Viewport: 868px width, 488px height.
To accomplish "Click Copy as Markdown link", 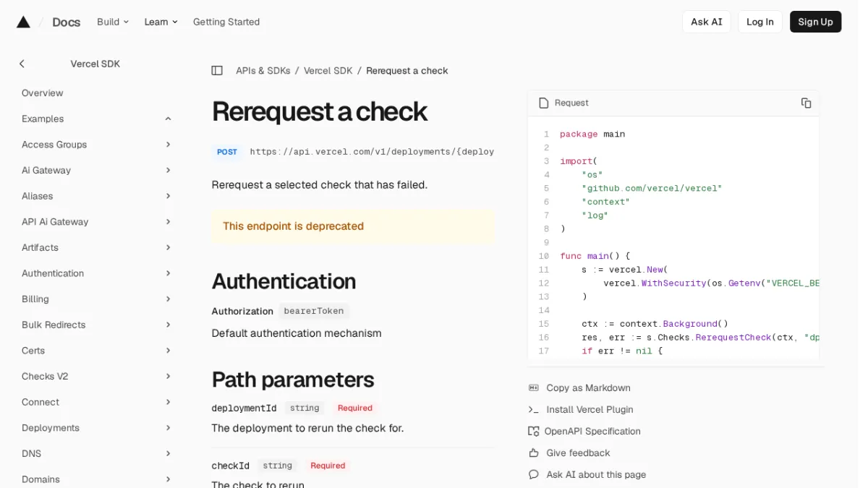I will tap(588, 388).
